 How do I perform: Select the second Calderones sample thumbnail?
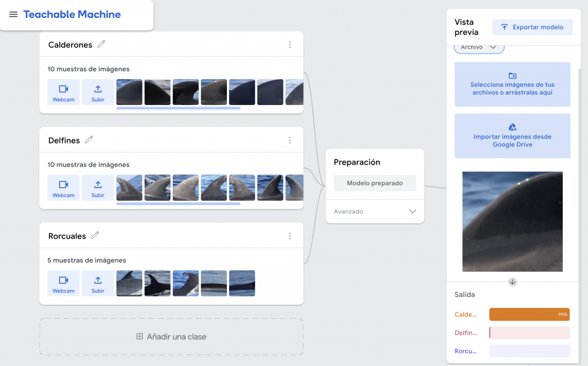pyautogui.click(x=157, y=92)
